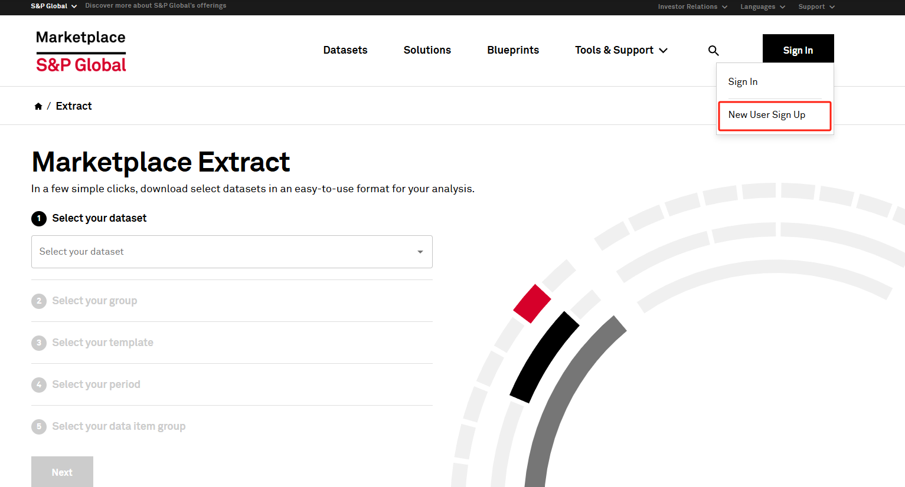Go to home via breadcrumb house icon

pos(38,106)
